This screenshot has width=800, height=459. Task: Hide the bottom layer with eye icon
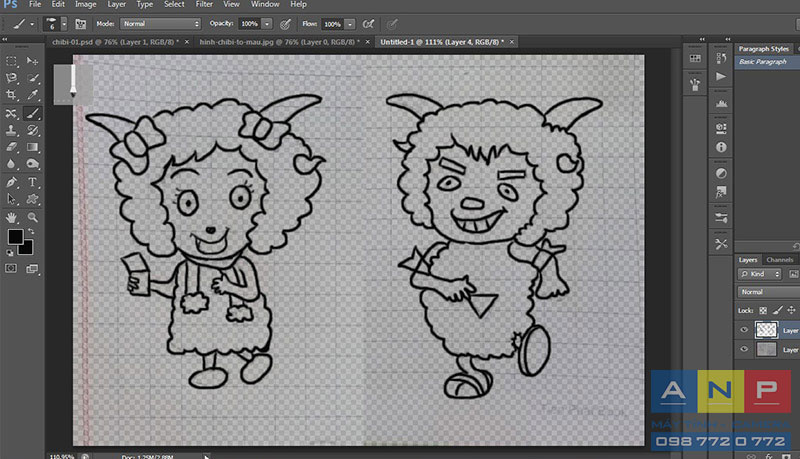(x=744, y=349)
